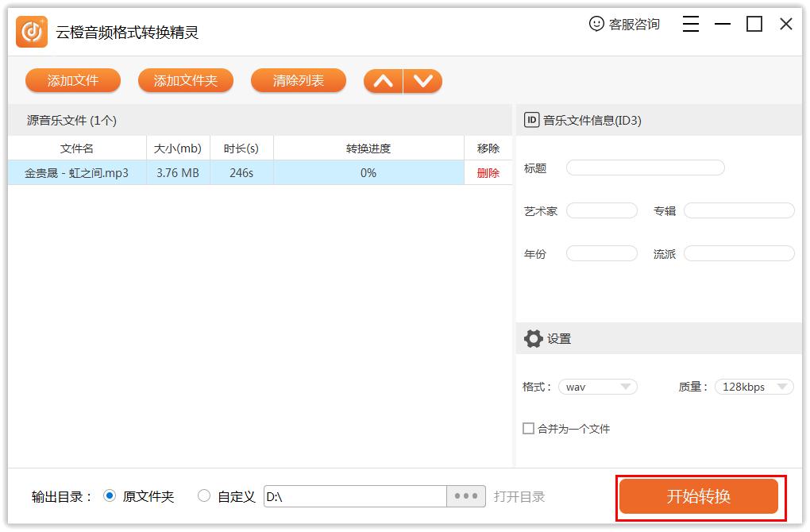Click the 添加文件 button to add files
The height and width of the screenshot is (532, 810).
pyautogui.click(x=73, y=80)
